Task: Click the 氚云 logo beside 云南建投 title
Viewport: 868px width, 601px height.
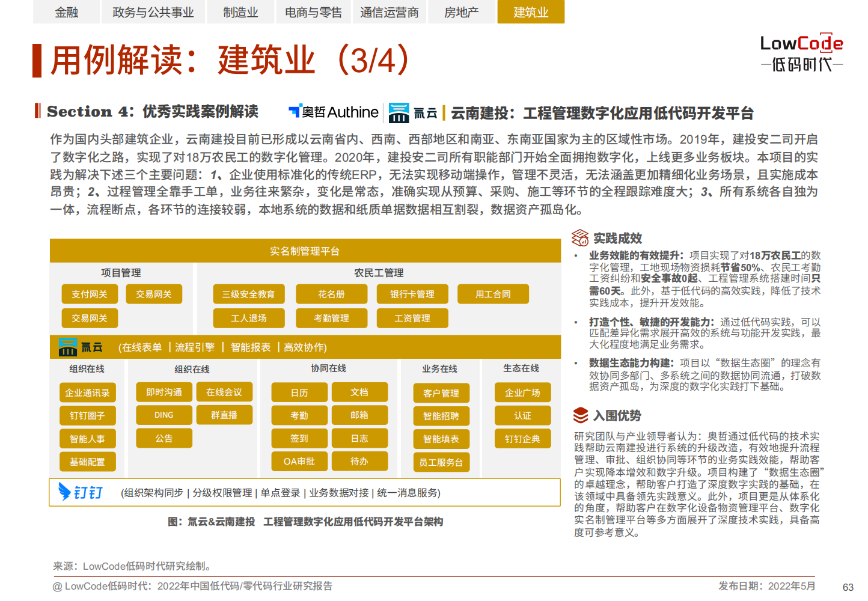Action: click(413, 113)
